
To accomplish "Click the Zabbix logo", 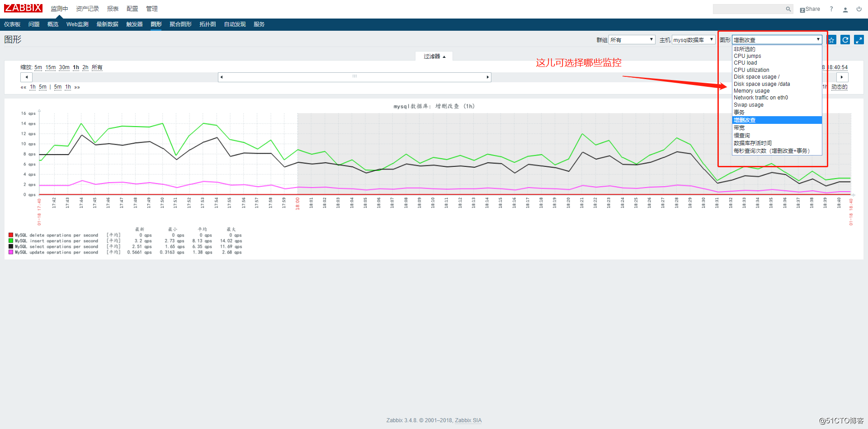I will point(23,8).
